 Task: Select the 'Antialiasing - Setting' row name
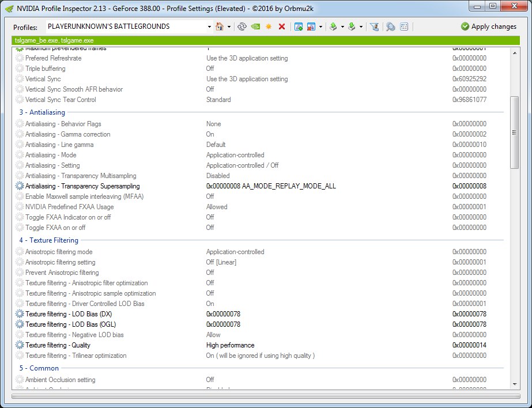[x=52, y=165]
